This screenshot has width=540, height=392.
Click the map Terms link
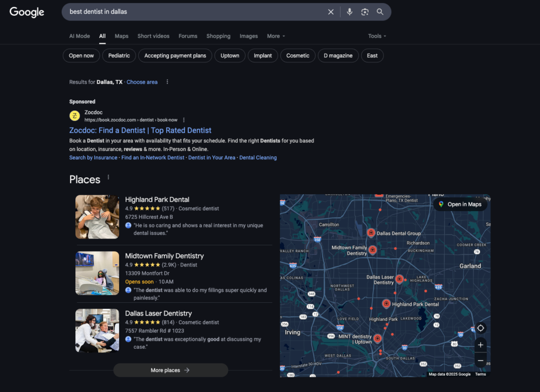(x=480, y=374)
